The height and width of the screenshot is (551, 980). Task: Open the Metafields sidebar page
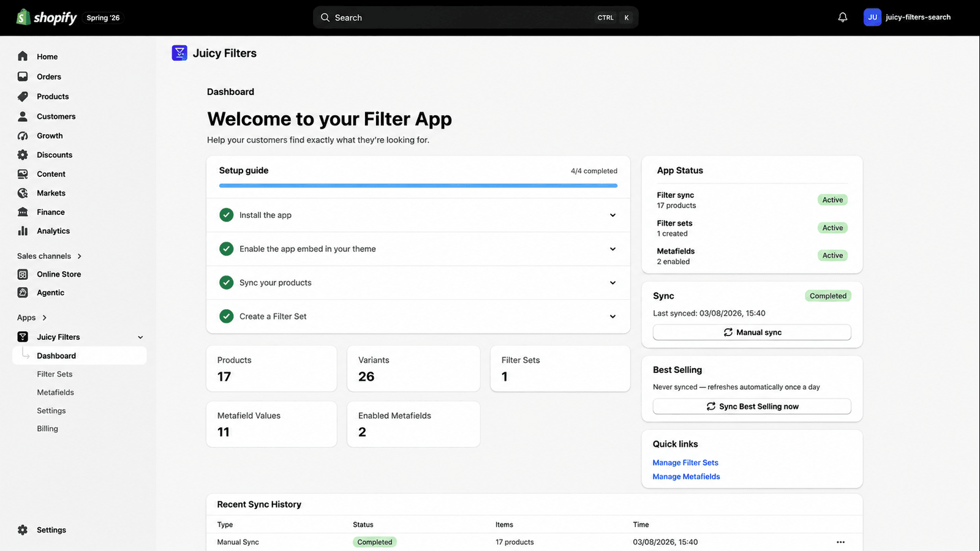tap(55, 392)
